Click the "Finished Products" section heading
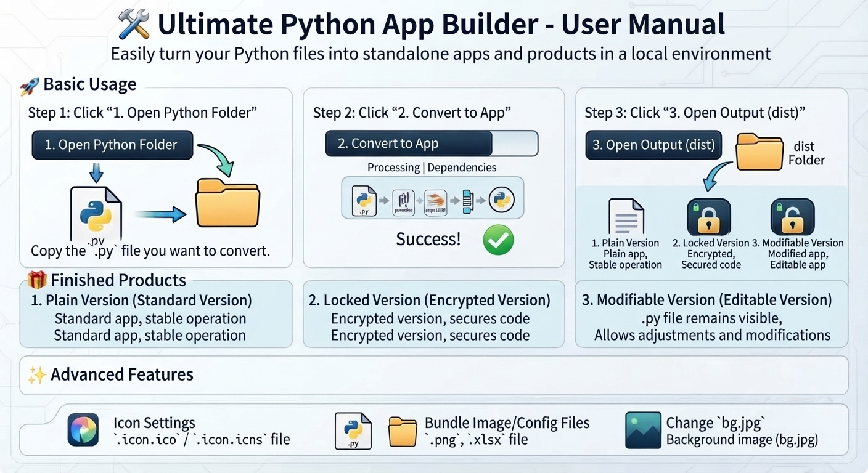Screen dimensions: 868x473 118,280
